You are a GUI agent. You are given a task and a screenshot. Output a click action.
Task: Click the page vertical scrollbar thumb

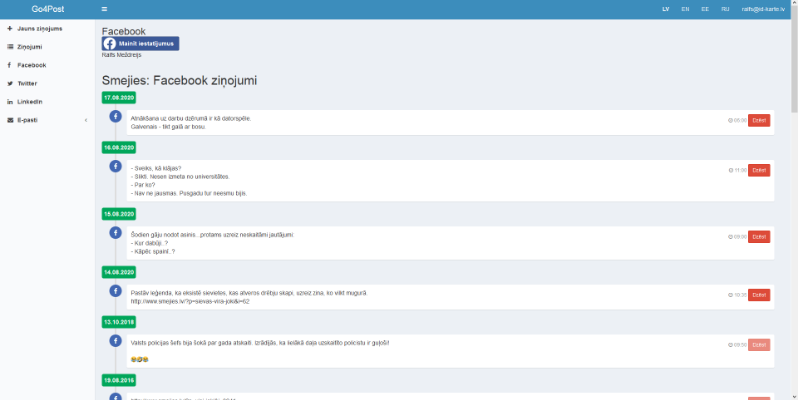point(794,61)
